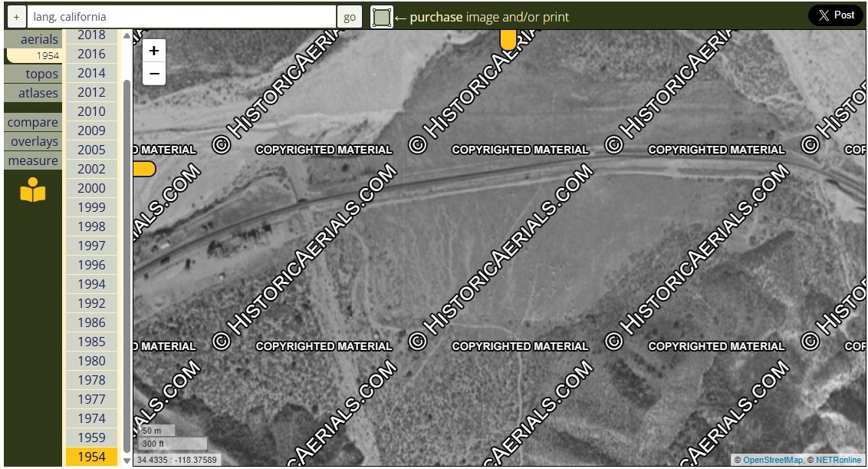The image size is (868, 469).
Task: Open the topos layer menu
Action: pos(33,74)
